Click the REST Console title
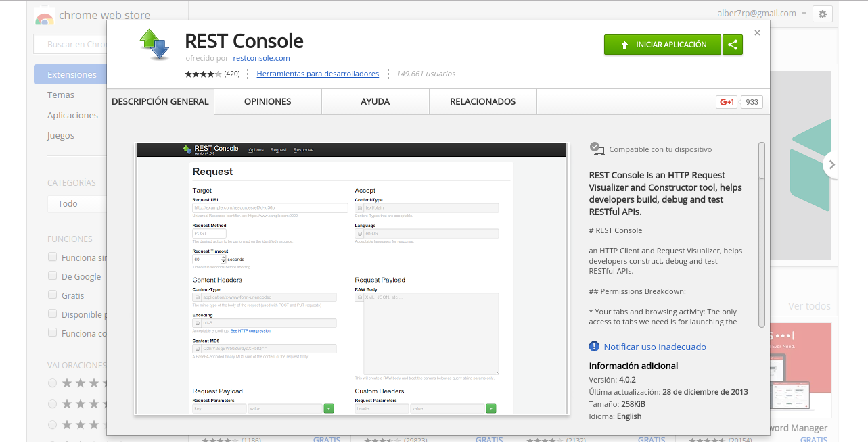This screenshot has width=868, height=442. 244,41
